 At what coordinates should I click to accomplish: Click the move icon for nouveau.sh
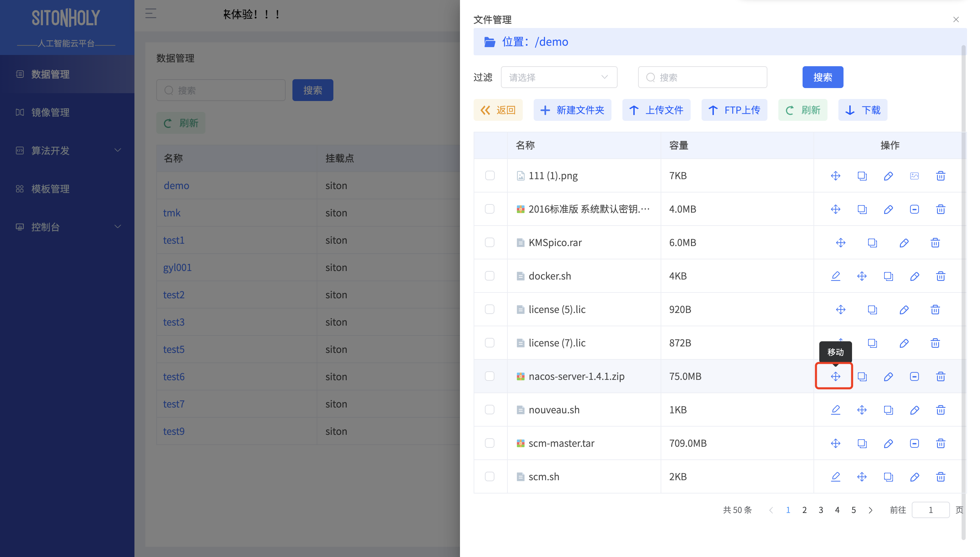862,410
